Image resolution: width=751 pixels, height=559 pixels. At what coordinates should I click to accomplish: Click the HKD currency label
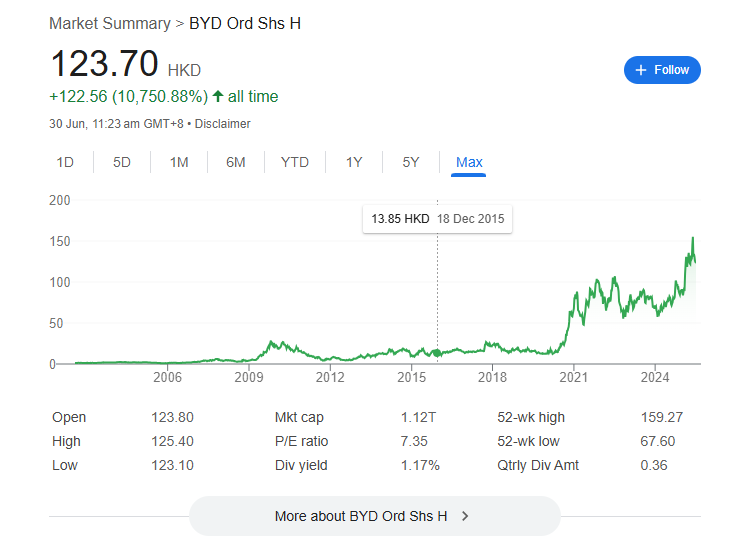184,70
